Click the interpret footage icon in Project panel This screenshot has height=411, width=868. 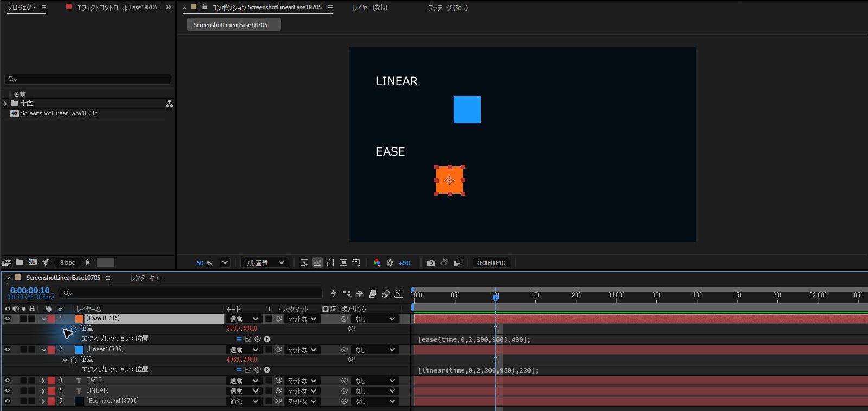tap(7, 262)
